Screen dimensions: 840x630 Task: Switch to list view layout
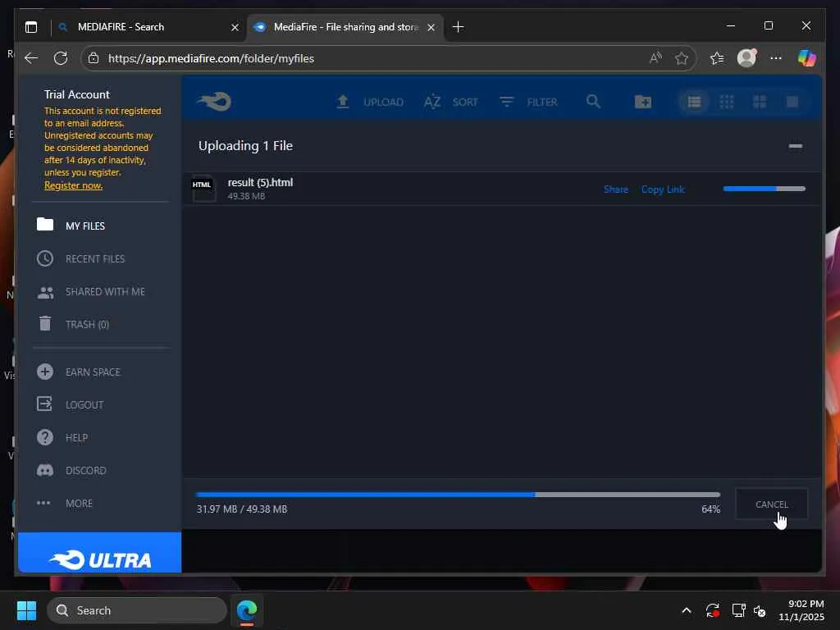click(x=694, y=102)
